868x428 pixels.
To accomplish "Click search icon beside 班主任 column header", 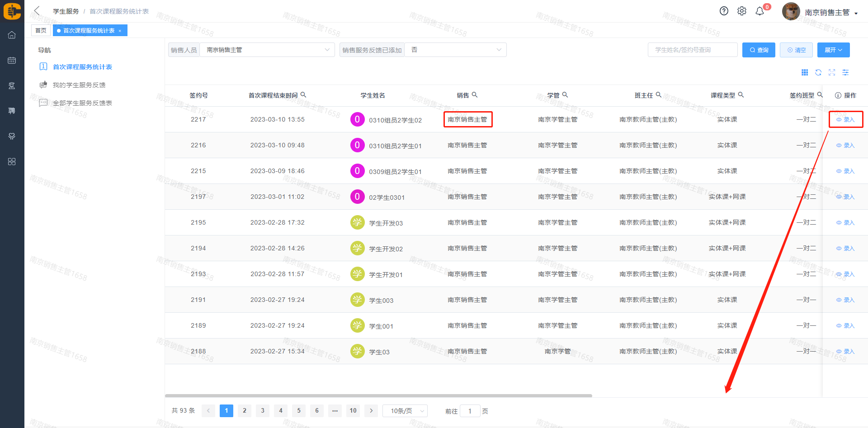I will 659,95.
